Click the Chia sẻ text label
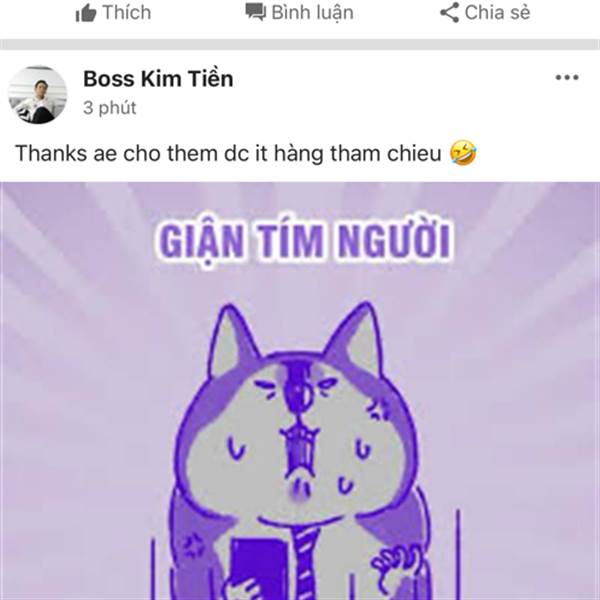Viewport: 600px width, 600px height. coord(497,13)
